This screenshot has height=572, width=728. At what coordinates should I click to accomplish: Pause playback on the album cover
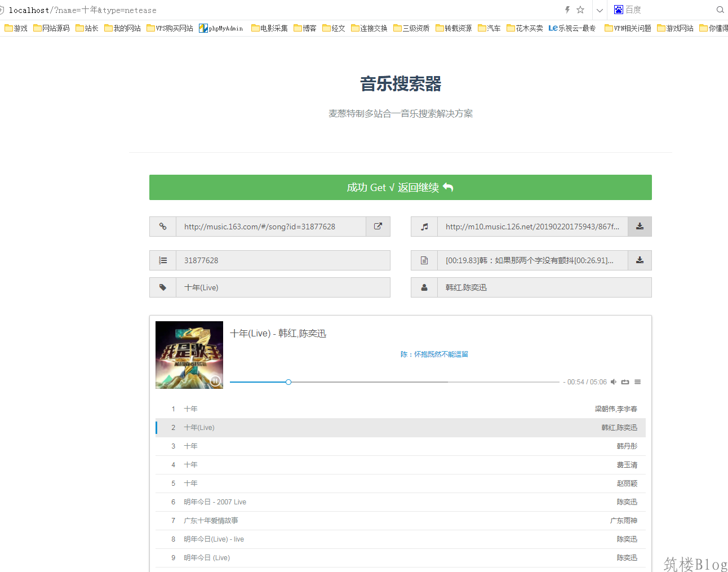(x=215, y=381)
